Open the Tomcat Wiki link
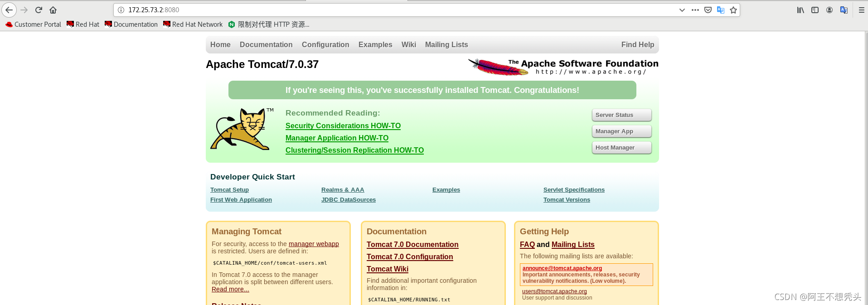Screen dimensions: 868x305 (388, 269)
